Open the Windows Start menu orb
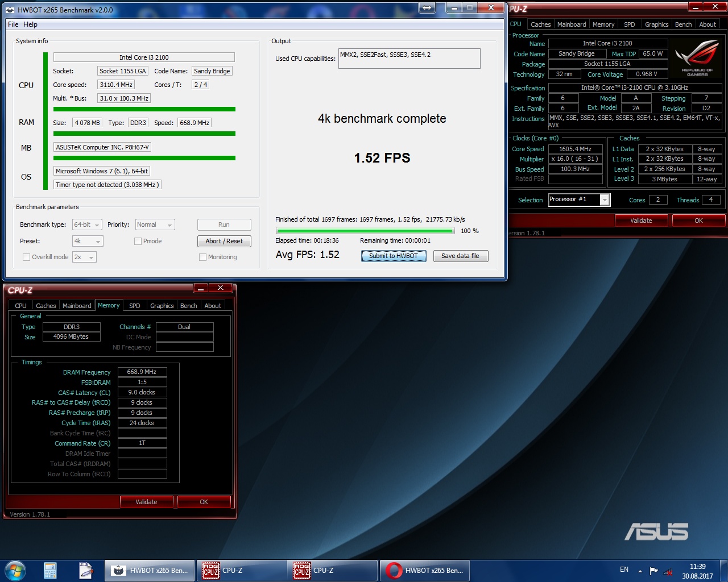 (15, 570)
